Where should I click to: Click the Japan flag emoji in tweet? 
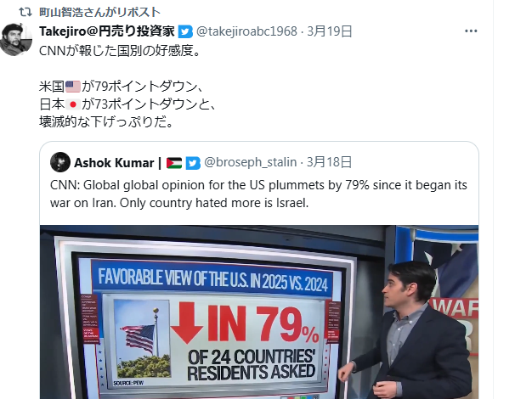click(x=72, y=104)
